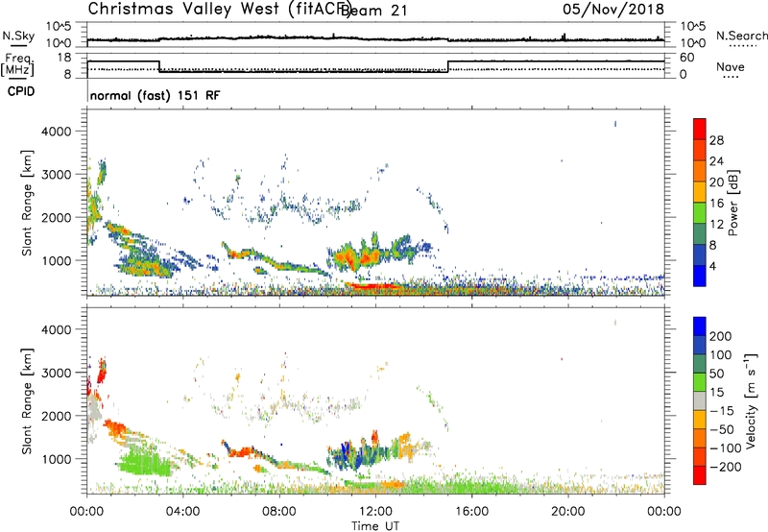Screen dimensions: 768x532
Task: Click the plot title 'Christmas Valley West (fitACF)'
Action: point(219,9)
